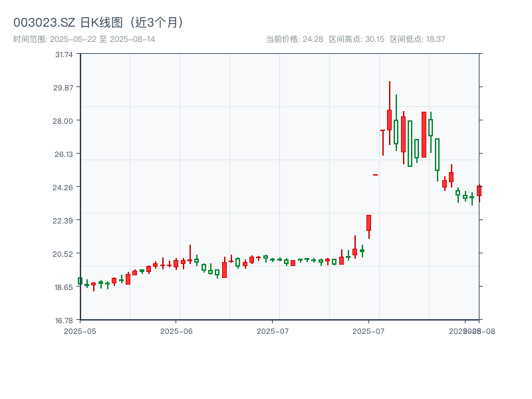The width and height of the screenshot is (532, 399).
Task: Click the rightmost 2025-07 x-axis label
Action: [369, 331]
